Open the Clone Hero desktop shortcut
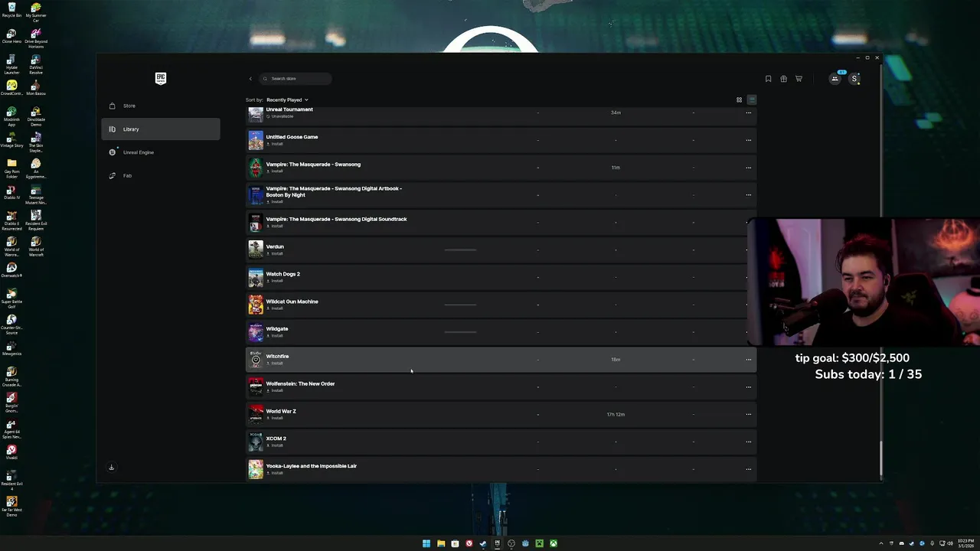The height and width of the screenshot is (551, 980). 11,37
